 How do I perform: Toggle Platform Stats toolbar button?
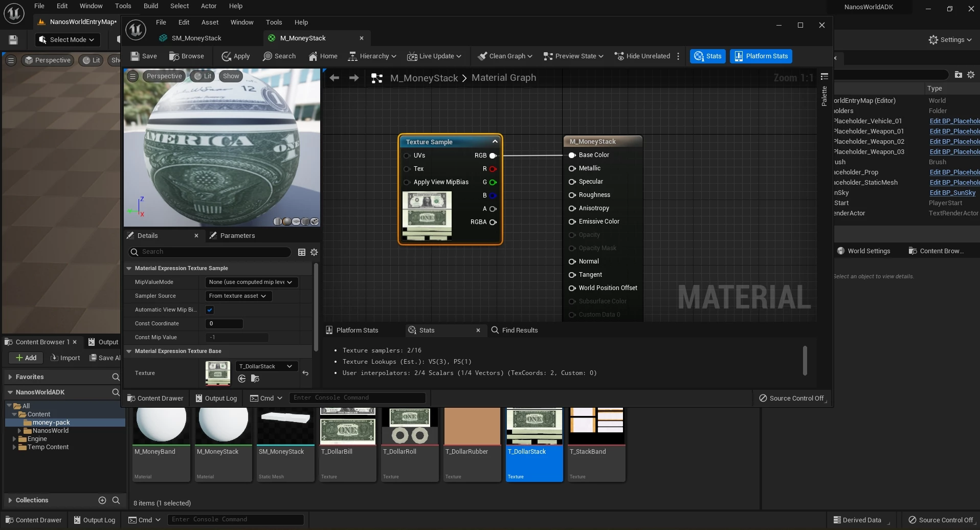click(x=761, y=56)
